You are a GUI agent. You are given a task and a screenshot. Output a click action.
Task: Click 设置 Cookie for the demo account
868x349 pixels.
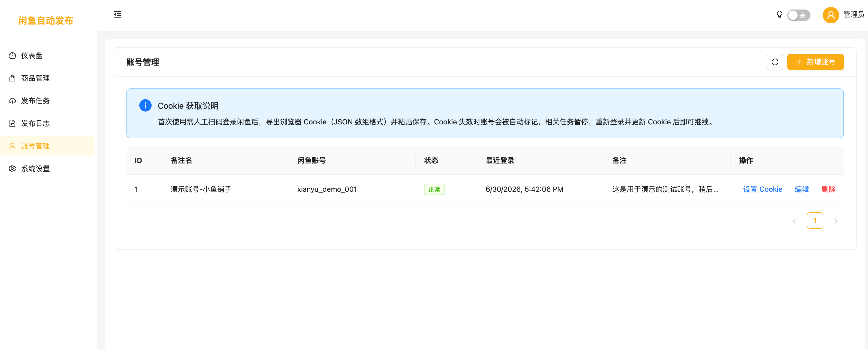click(x=763, y=189)
